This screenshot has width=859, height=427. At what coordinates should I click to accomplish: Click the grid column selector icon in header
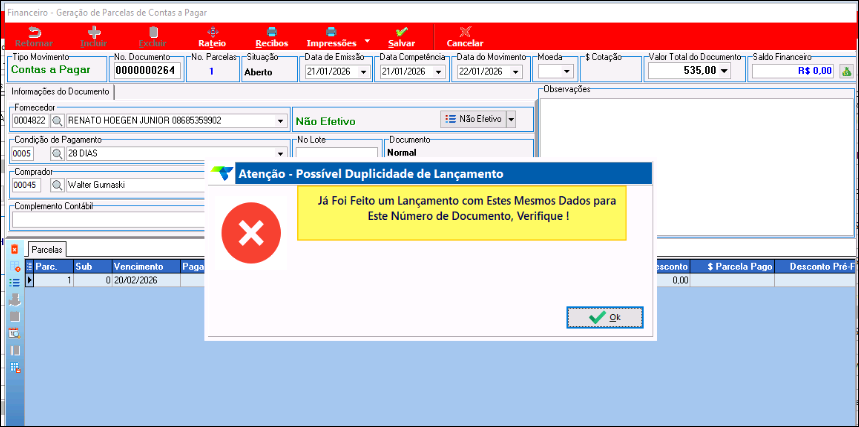(30, 266)
